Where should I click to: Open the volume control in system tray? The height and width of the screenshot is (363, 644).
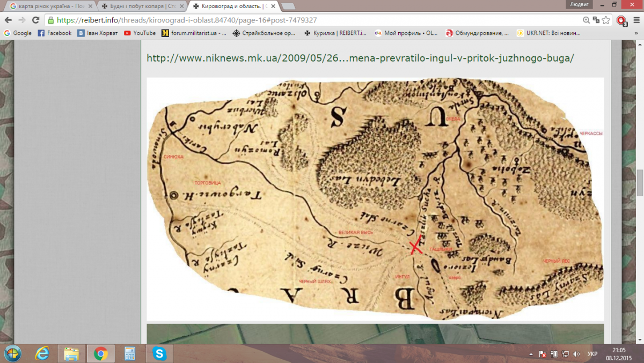tap(576, 354)
